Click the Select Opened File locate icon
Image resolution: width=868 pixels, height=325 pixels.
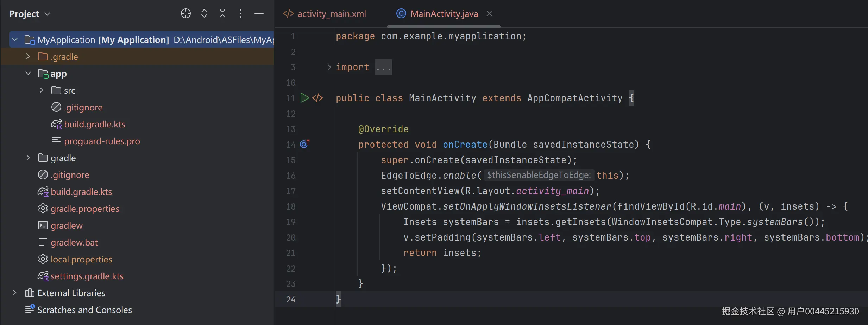(186, 14)
